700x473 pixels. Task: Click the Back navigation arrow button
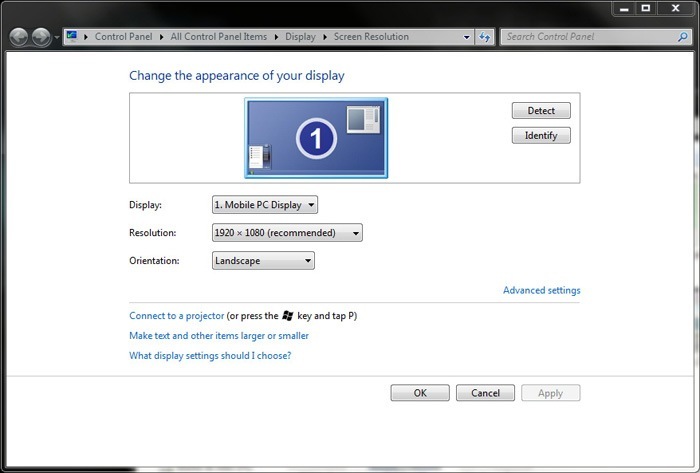click(x=18, y=37)
